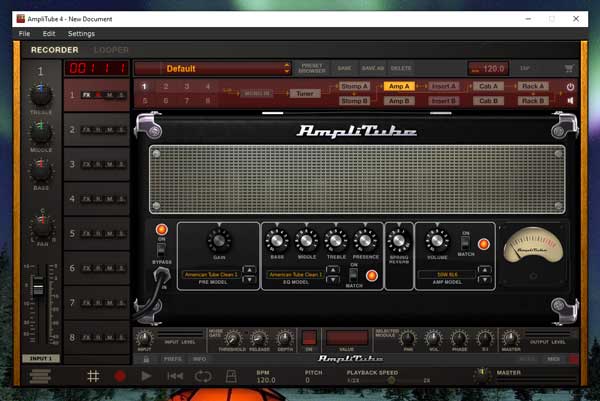This screenshot has height=401, width=600.
Task: Click the orange LED beside amp Match
Action: (484, 244)
